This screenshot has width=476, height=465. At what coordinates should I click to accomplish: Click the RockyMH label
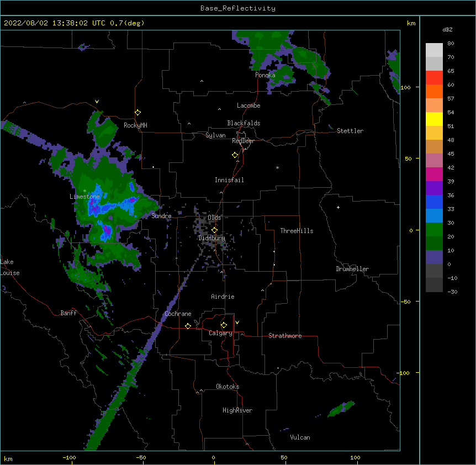[x=135, y=125]
